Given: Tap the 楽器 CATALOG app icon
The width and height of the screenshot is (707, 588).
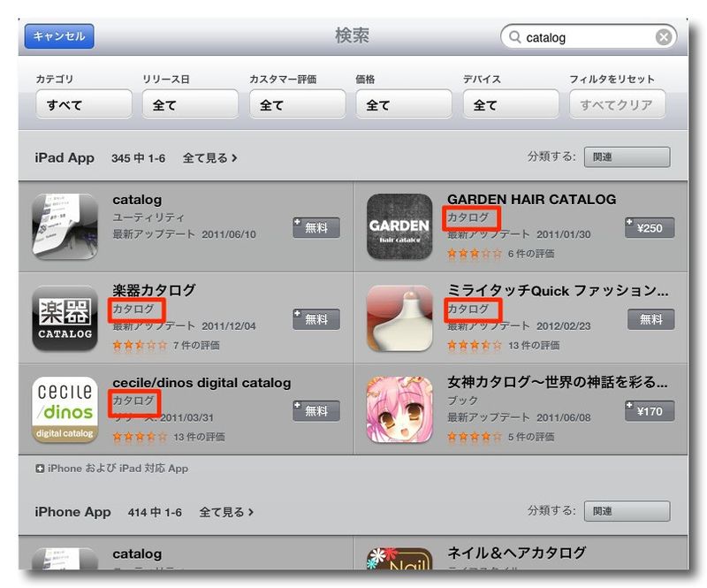Looking at the screenshot, I should (65, 318).
